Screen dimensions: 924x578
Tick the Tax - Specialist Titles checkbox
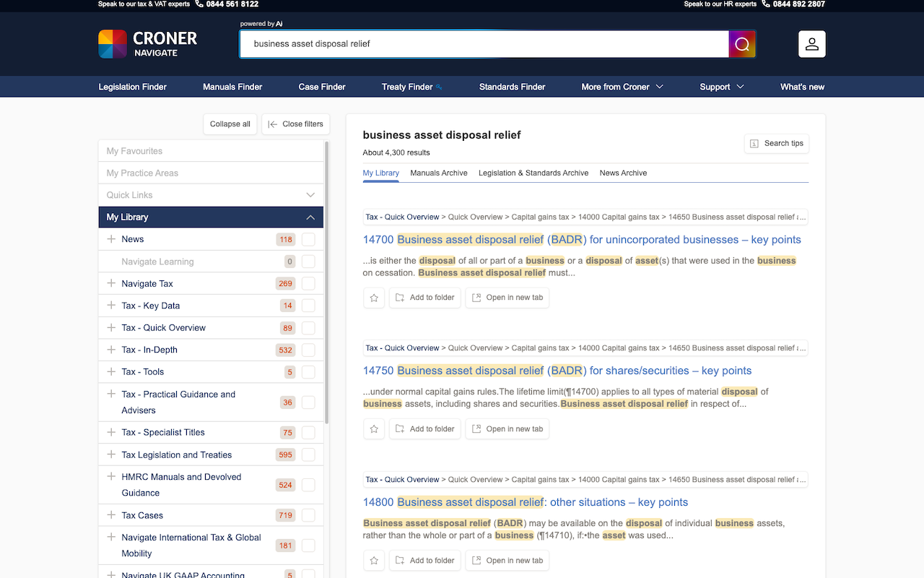pos(308,433)
